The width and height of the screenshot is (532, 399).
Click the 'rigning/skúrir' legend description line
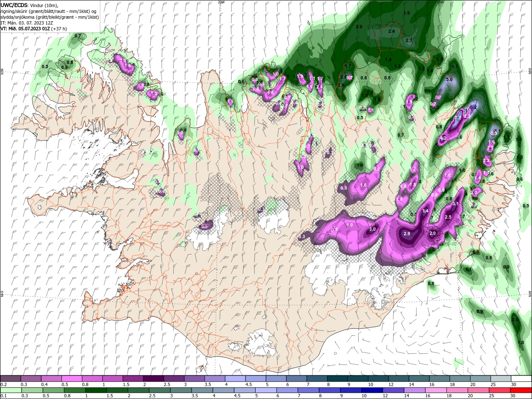point(49,11)
